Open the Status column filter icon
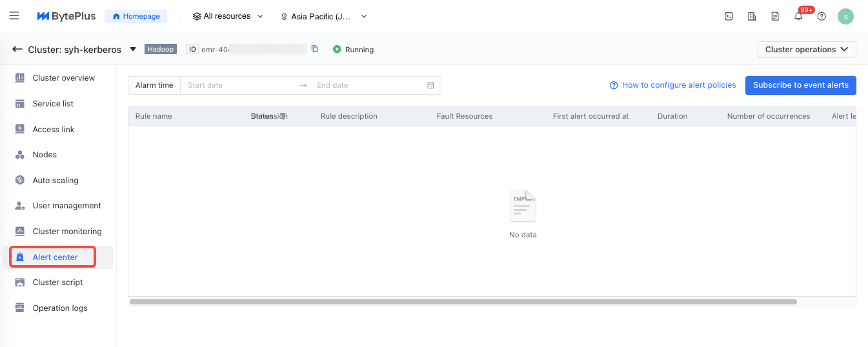Viewport: 868px width, 347px height. (283, 116)
